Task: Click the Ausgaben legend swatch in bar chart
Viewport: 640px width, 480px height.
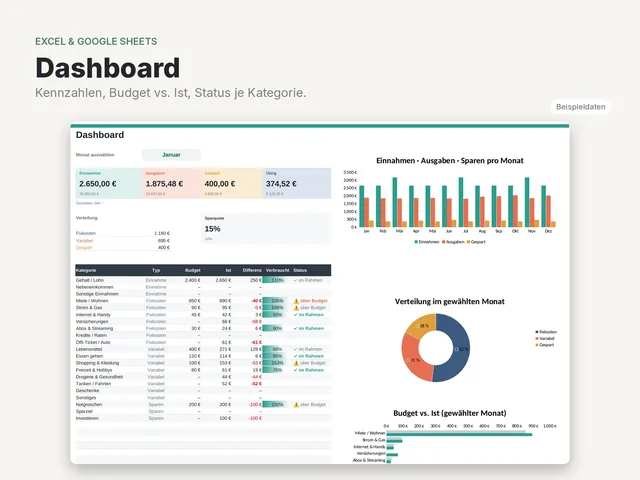Action: 443,242
